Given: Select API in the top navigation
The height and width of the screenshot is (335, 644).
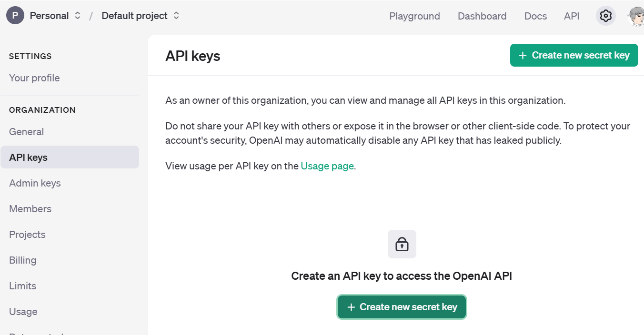Looking at the screenshot, I should 572,16.
